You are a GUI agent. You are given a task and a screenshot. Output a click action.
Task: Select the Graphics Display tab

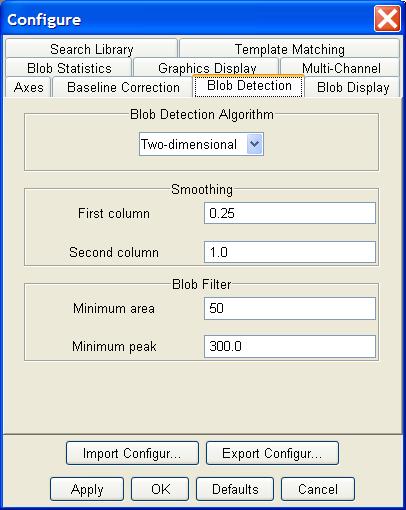[207, 68]
